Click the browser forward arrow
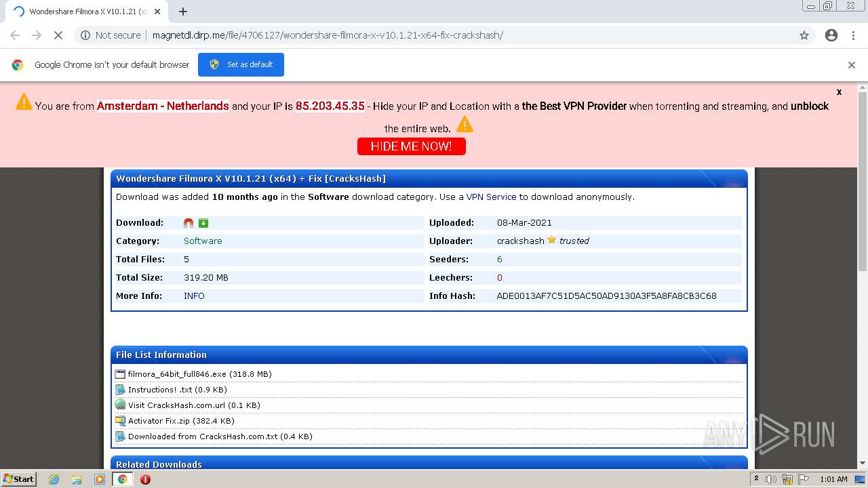868x488 pixels. pyautogui.click(x=37, y=35)
